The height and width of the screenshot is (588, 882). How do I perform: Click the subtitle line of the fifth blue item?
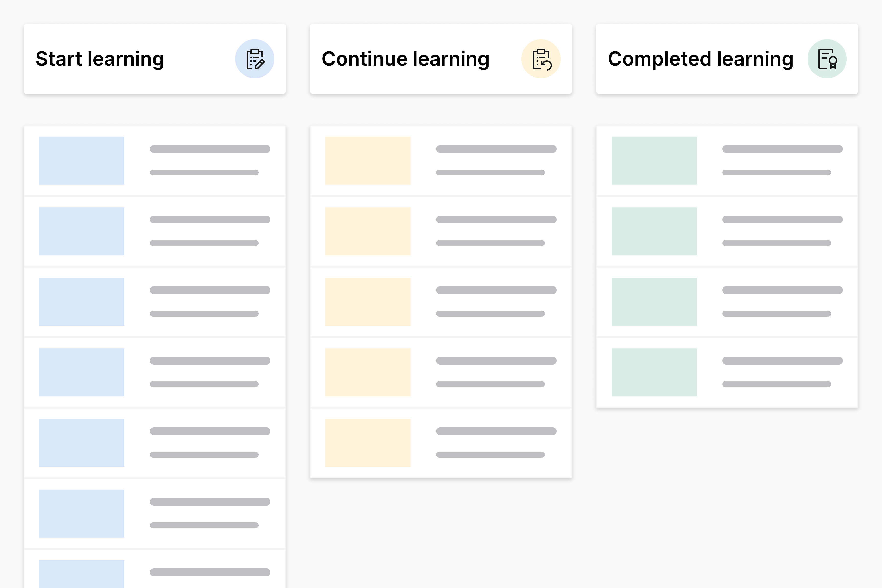[204, 454]
